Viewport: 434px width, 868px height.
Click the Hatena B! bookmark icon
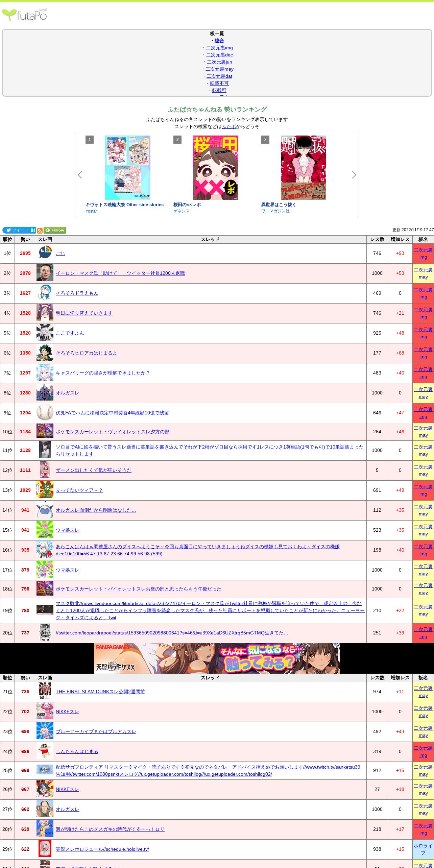point(33,230)
